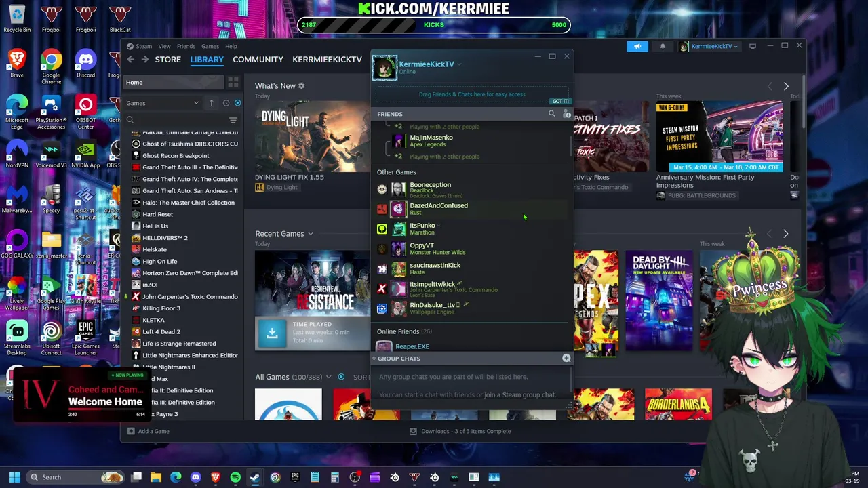Open Google Chrome desktop shortcut
Image resolution: width=868 pixels, height=488 pixels.
51,66
